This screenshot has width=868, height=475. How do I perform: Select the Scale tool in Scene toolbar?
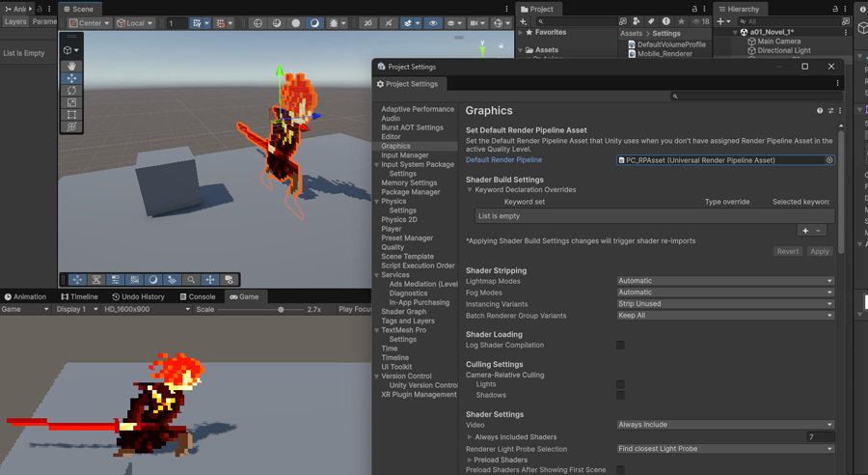coord(71,102)
